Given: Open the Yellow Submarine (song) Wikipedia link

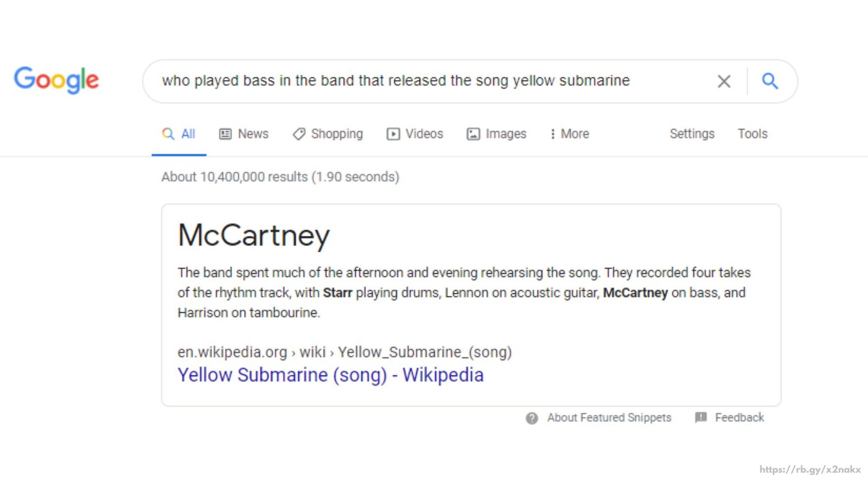Looking at the screenshot, I should (330, 375).
